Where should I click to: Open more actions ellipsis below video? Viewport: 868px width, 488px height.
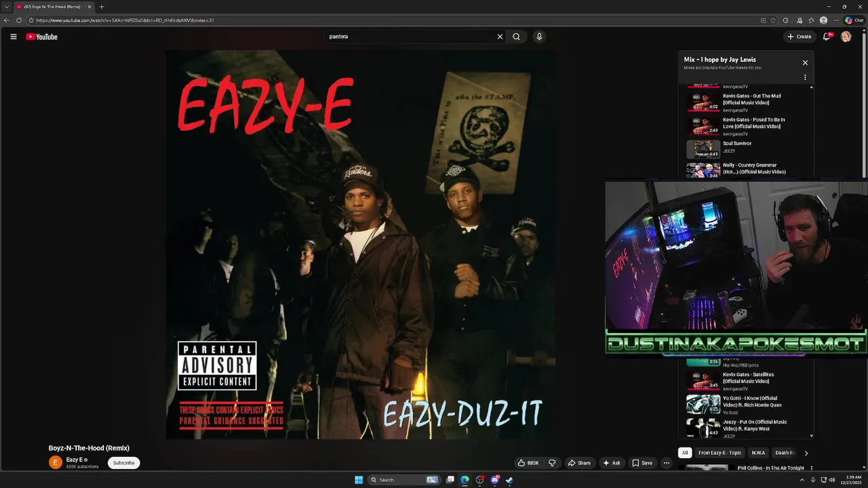pyautogui.click(x=666, y=463)
